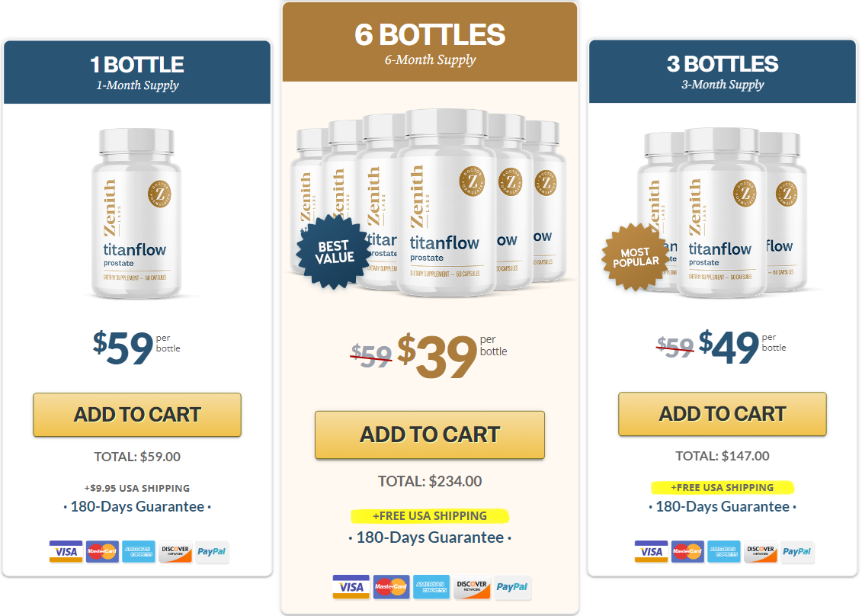Add the 3 Bottles package to cart
The image size is (862, 616).
click(722, 415)
